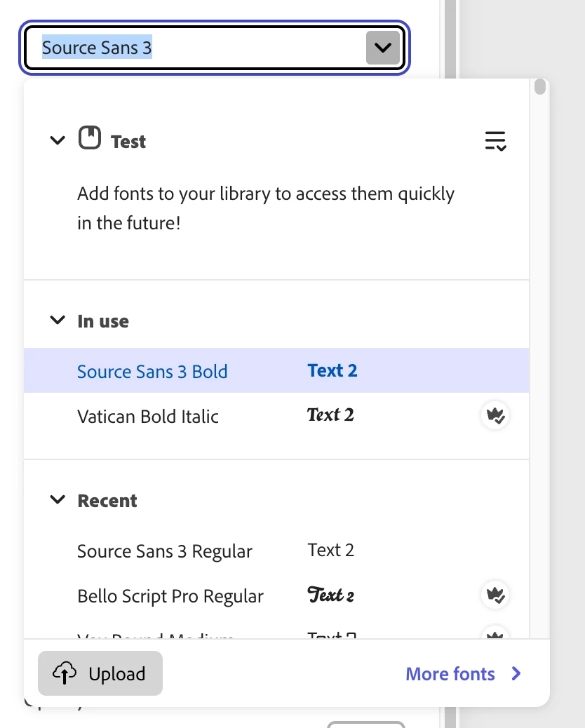Screen dimensions: 585x728
Task: Open the library manage list icon
Action: coord(495,141)
